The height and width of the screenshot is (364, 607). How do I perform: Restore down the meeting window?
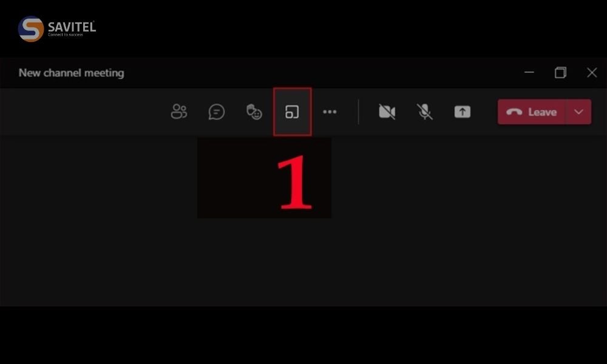pos(560,72)
